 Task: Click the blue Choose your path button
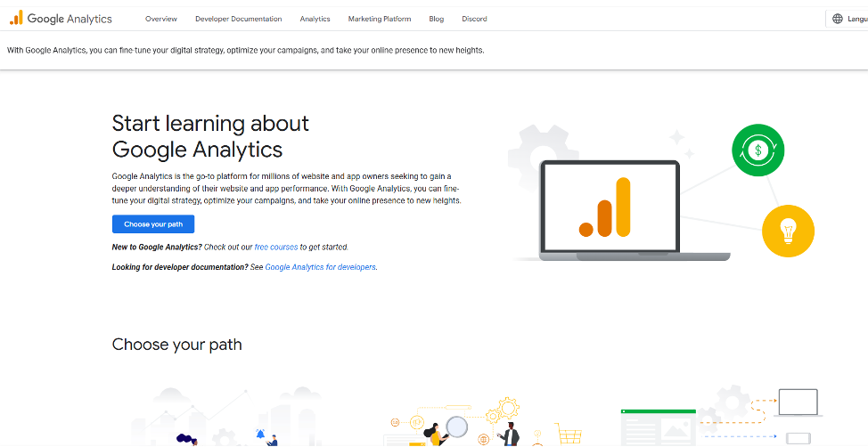(x=153, y=224)
